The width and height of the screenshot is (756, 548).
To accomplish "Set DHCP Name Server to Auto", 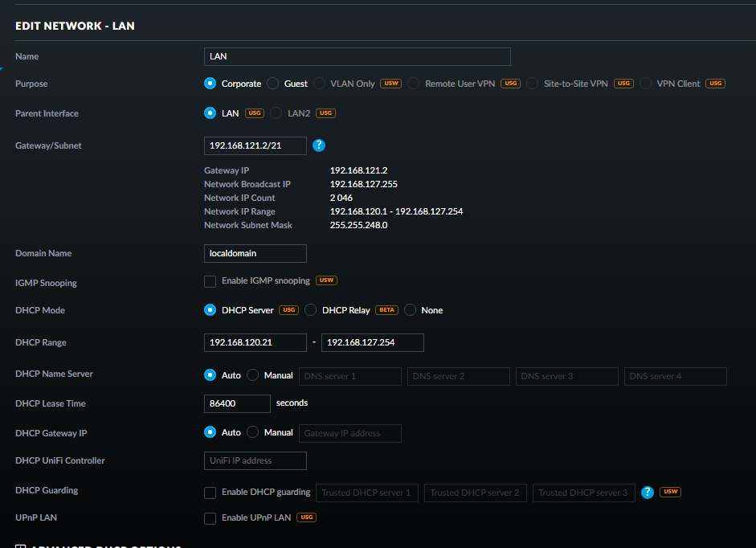I will (x=210, y=374).
